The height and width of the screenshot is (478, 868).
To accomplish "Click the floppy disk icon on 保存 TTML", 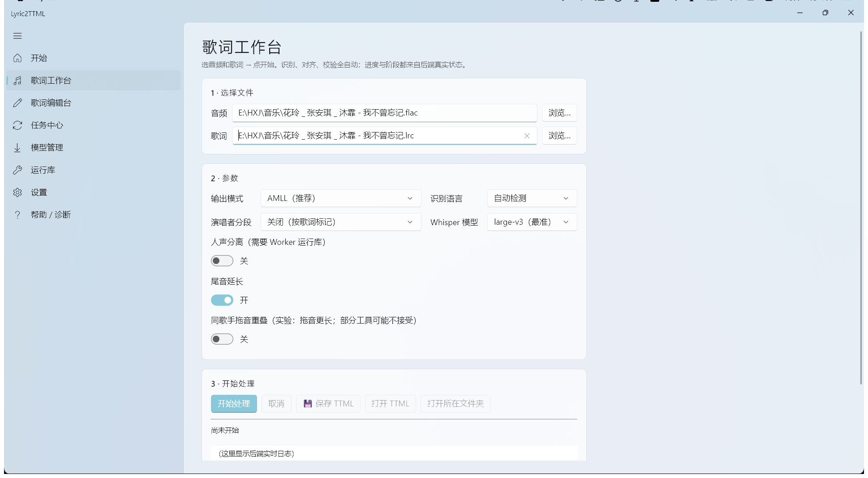I will [308, 404].
